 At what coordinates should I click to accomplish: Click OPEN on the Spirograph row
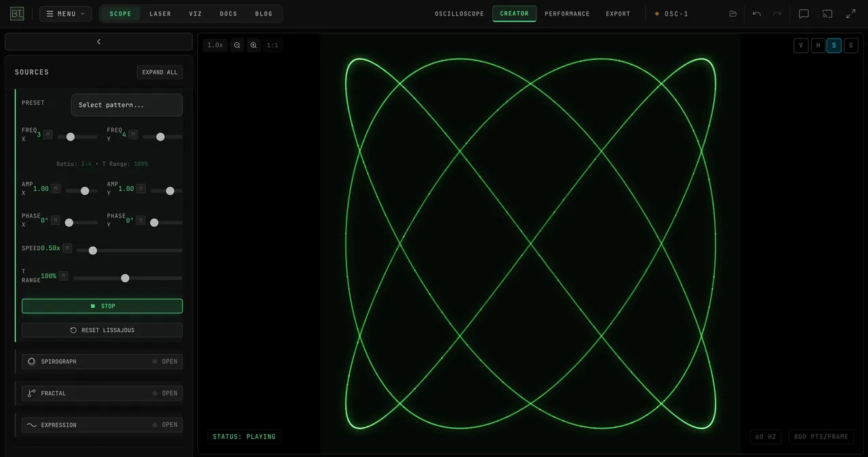click(x=170, y=361)
